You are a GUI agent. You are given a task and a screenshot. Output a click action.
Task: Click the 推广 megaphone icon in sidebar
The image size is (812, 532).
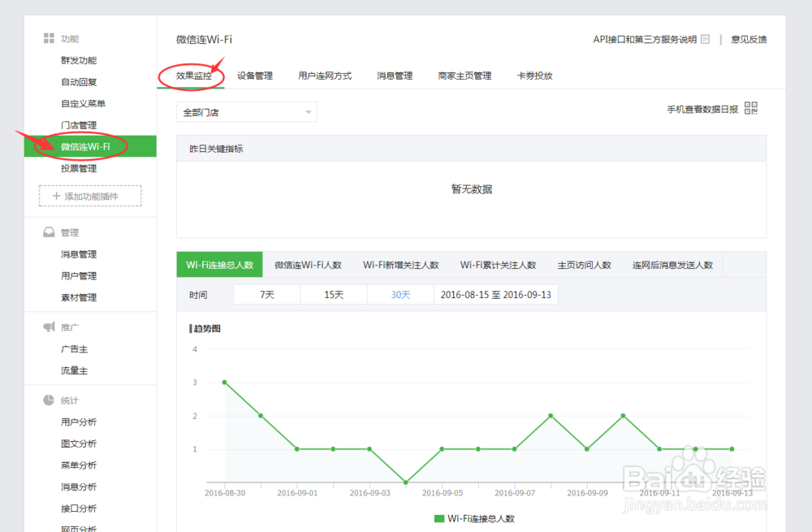pyautogui.click(x=49, y=327)
